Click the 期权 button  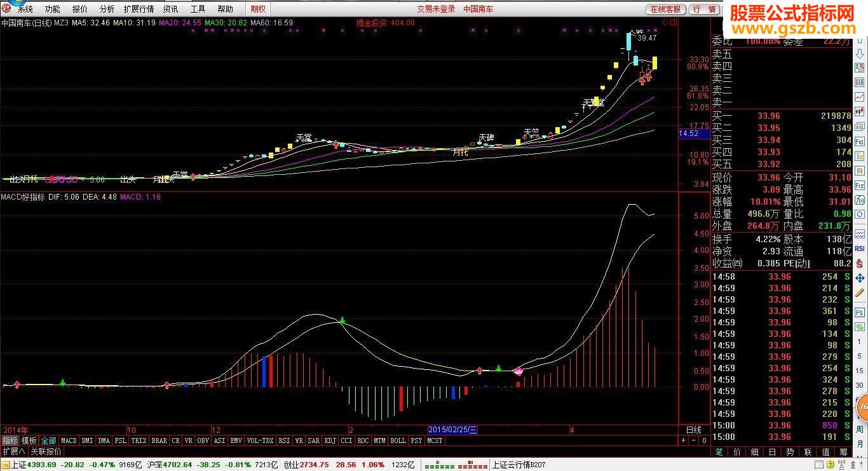(258, 9)
